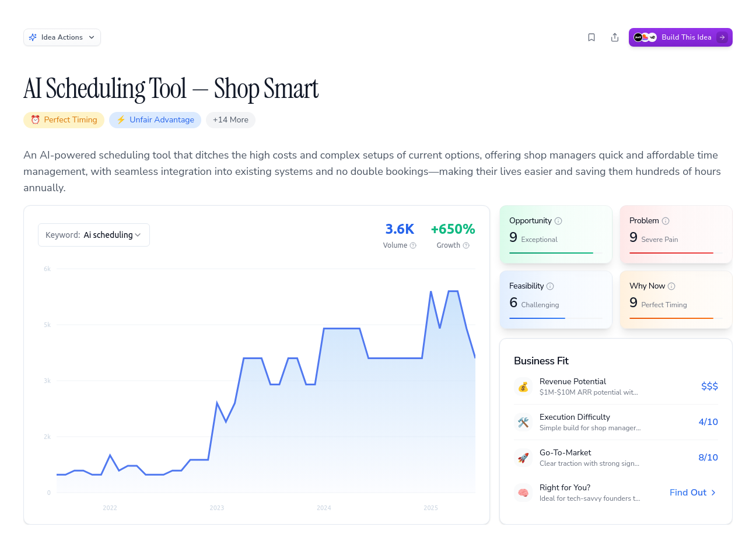The height and width of the screenshot is (548, 756).
Task: Click the Growth help icon
Action: 466,245
